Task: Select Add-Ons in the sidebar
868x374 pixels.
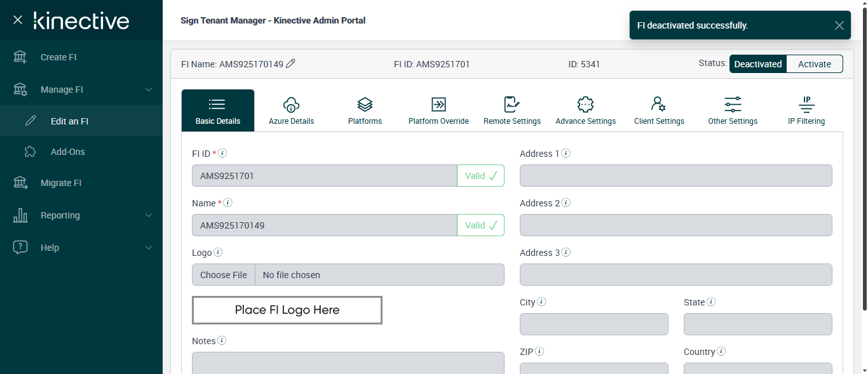Action: tap(67, 152)
